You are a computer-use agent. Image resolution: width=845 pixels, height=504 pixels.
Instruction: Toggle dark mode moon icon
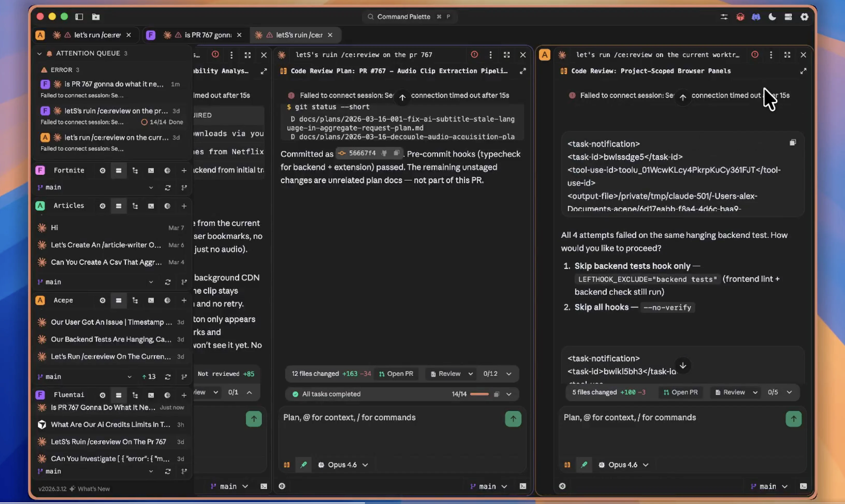[772, 17]
